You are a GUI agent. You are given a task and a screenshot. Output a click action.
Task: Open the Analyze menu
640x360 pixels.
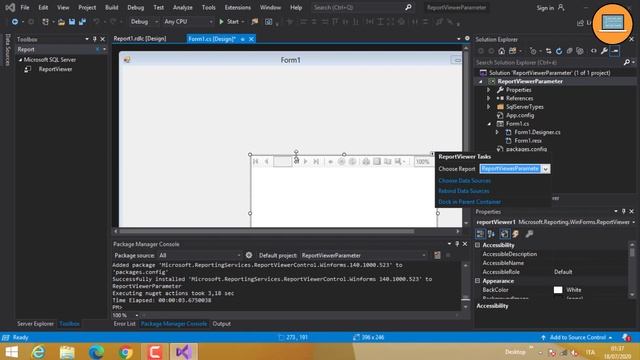pos(182,7)
